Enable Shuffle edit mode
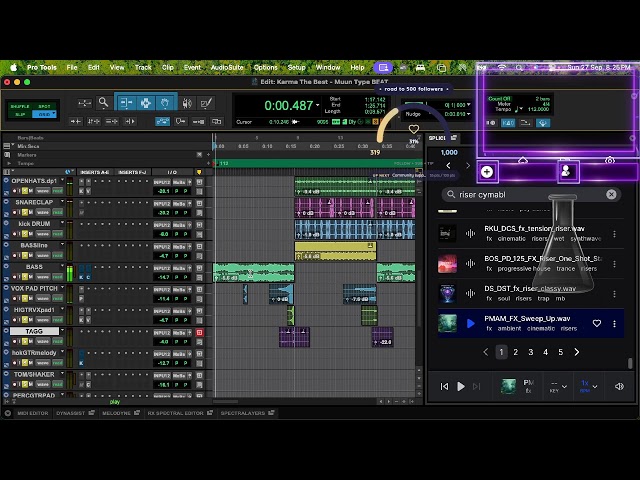The image size is (640, 480). pos(20,106)
